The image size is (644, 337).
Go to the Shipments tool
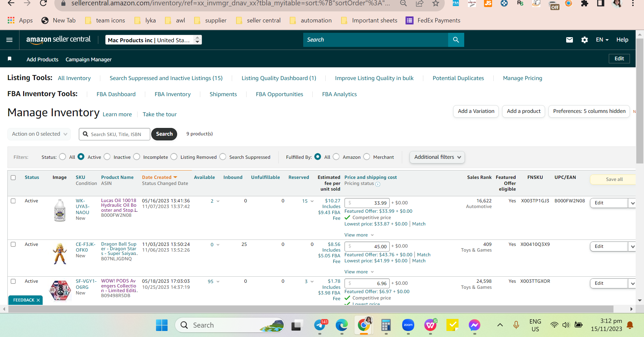click(223, 94)
